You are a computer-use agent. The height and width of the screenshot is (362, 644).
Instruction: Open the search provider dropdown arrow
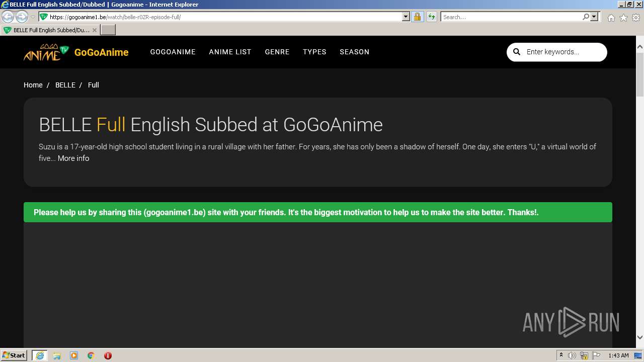pos(594,17)
